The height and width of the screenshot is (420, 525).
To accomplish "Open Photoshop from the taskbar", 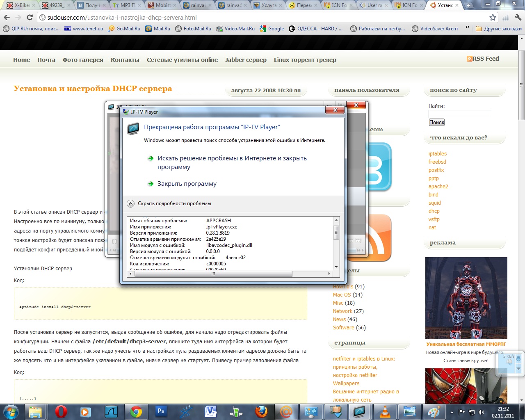I will tap(161, 411).
